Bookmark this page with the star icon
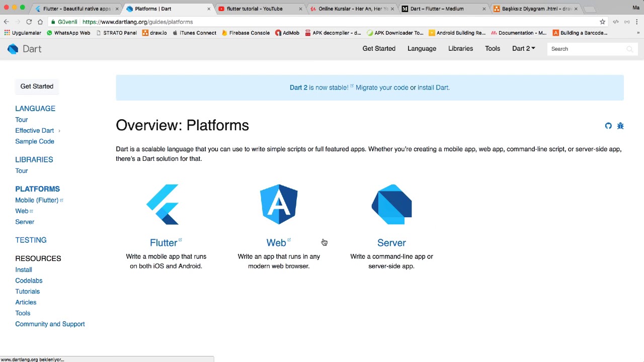The height and width of the screenshot is (362, 644). click(x=602, y=22)
